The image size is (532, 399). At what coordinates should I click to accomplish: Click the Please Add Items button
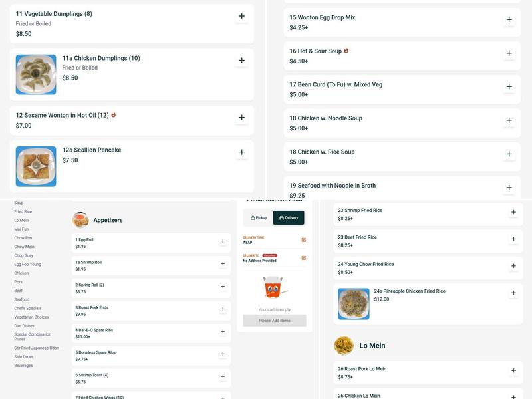pyautogui.click(x=275, y=321)
